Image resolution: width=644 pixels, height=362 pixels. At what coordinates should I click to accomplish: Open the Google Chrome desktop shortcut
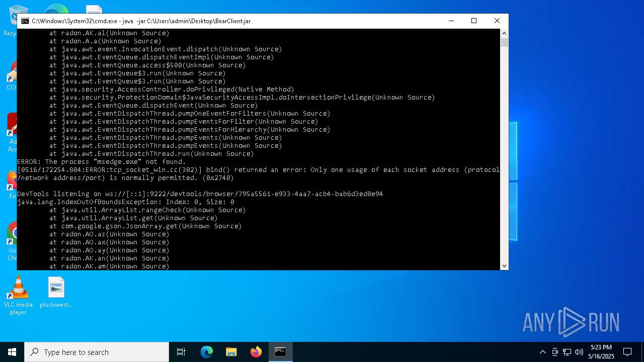[x=12, y=241]
